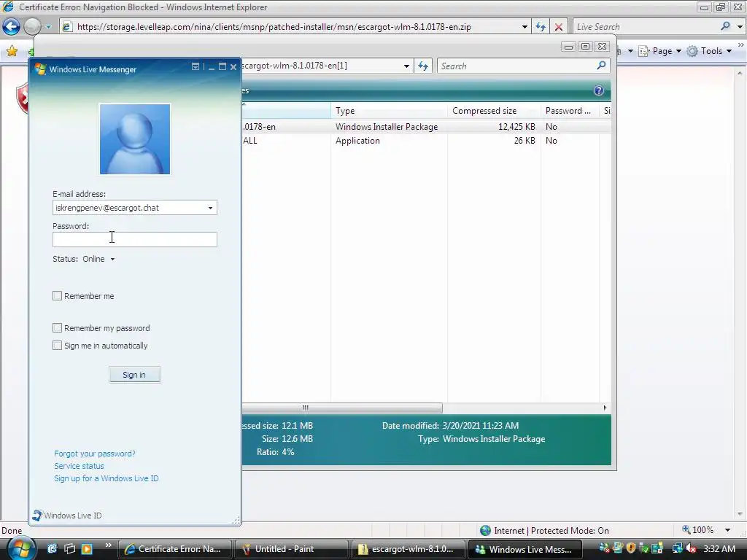Screen dimensions: 747x560
Task: Switch to escargot-wlm taskbar button
Action: (x=408, y=549)
